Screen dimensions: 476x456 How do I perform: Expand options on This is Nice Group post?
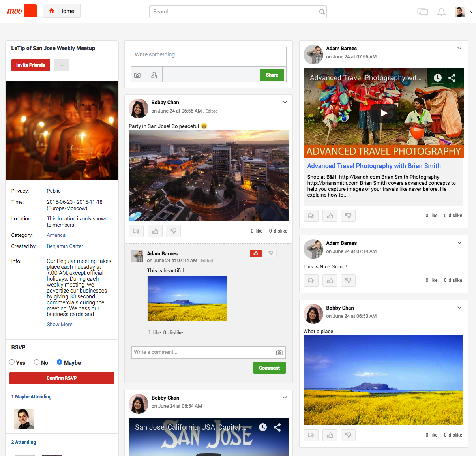coord(459,243)
